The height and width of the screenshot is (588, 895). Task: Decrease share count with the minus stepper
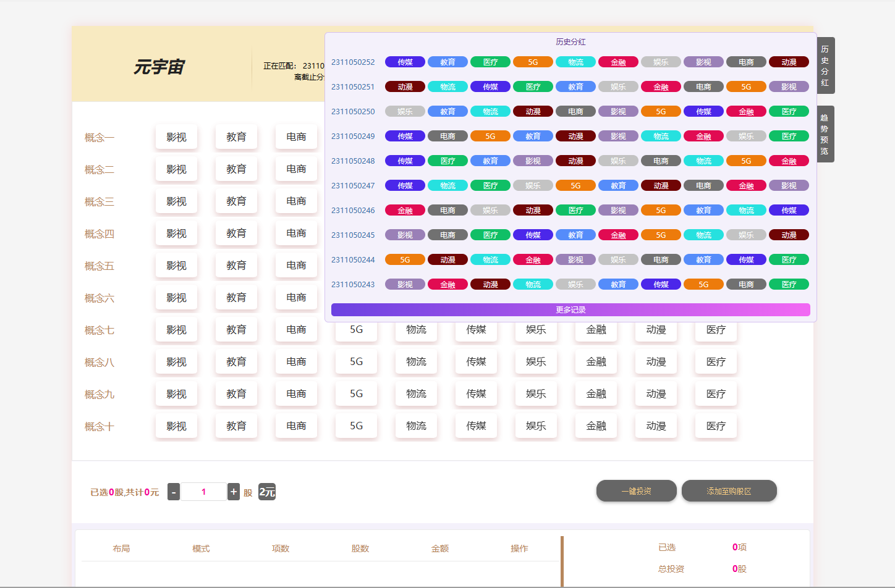173,492
